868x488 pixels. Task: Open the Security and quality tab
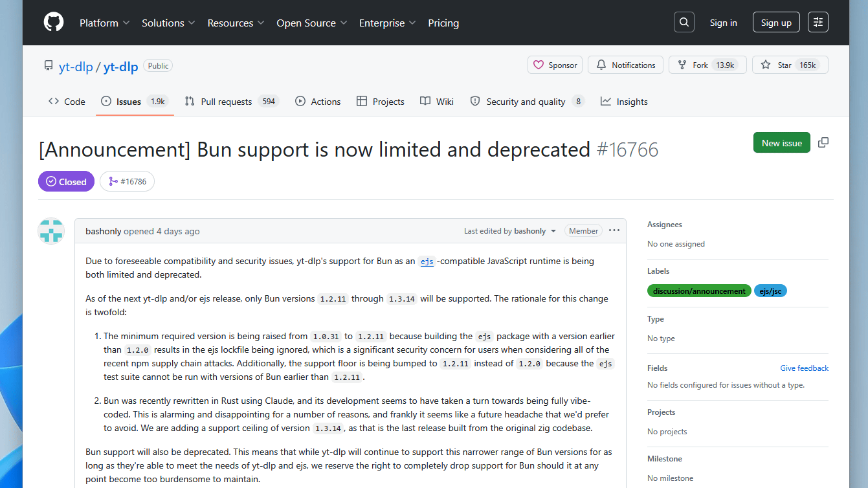pos(527,102)
